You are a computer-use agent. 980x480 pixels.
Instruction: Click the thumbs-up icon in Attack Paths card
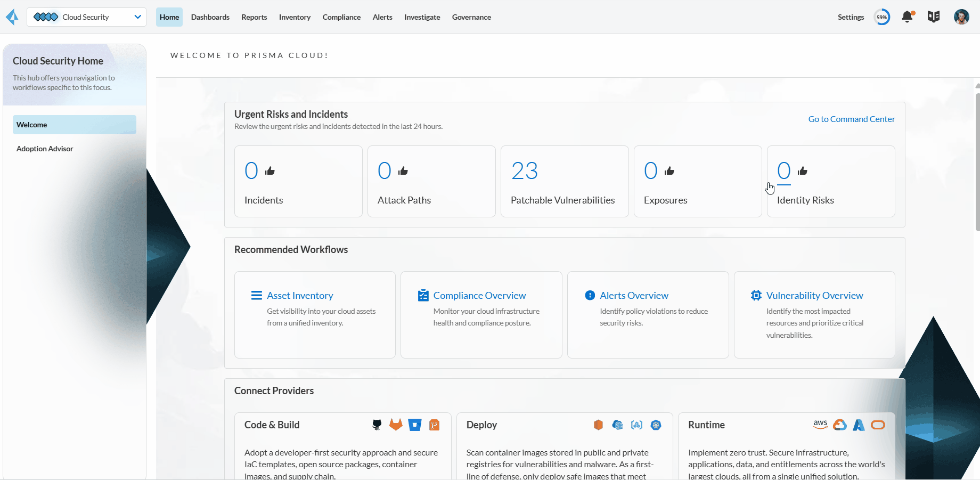[x=403, y=171]
